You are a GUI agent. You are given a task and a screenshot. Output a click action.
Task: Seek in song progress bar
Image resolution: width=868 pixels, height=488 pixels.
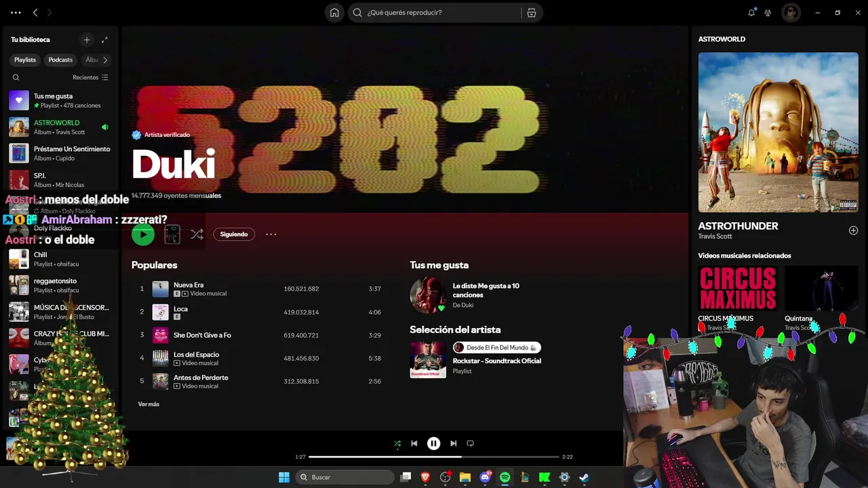click(434, 457)
